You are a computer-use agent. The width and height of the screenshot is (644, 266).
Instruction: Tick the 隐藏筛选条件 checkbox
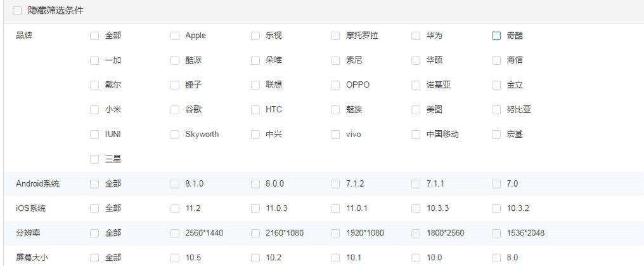17,11
